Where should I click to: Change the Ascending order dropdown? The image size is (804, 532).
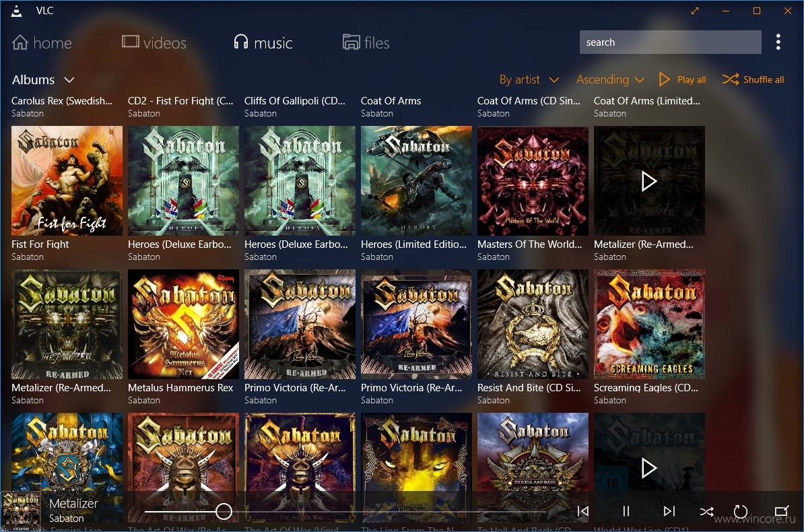click(610, 79)
